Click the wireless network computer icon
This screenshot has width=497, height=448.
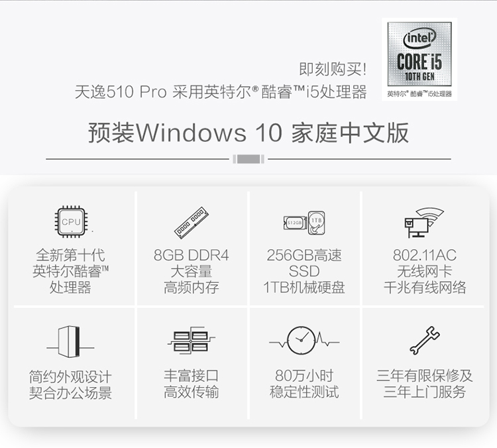[424, 223]
